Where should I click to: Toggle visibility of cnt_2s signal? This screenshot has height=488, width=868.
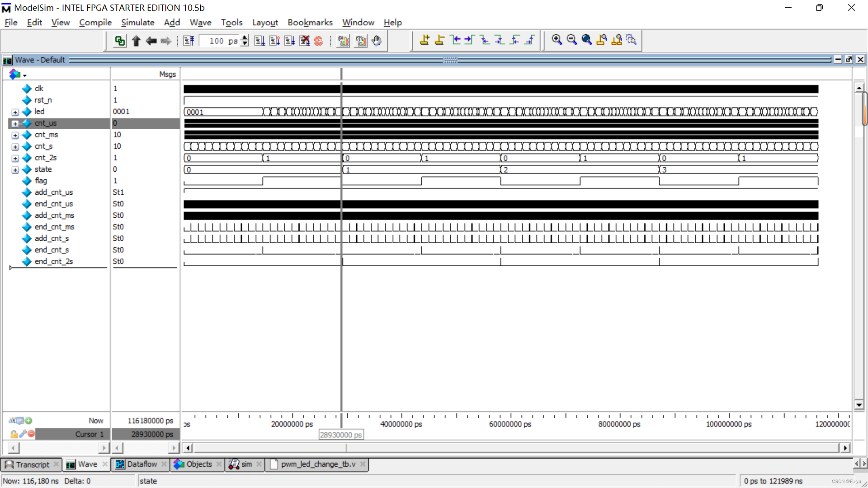tap(14, 158)
